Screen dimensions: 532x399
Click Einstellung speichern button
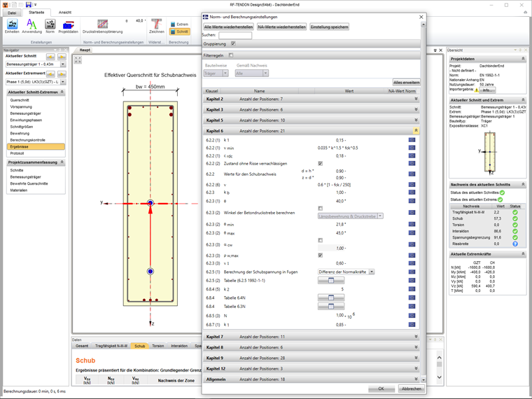329,27
